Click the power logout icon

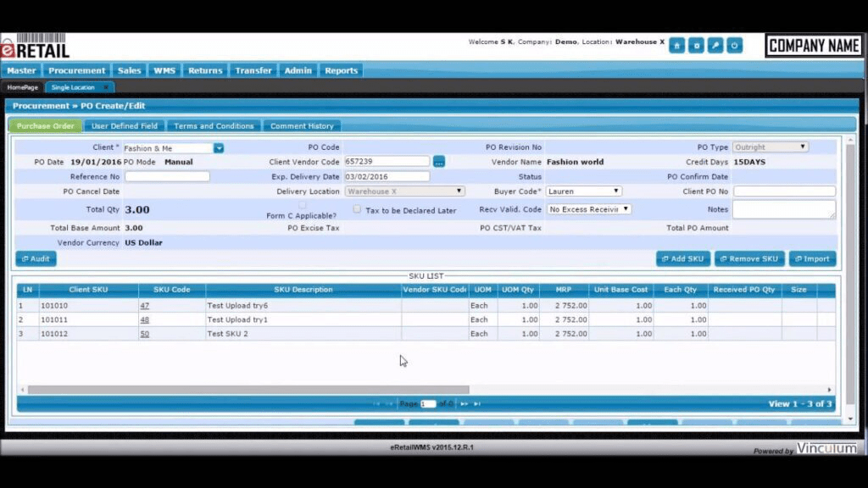click(x=735, y=46)
